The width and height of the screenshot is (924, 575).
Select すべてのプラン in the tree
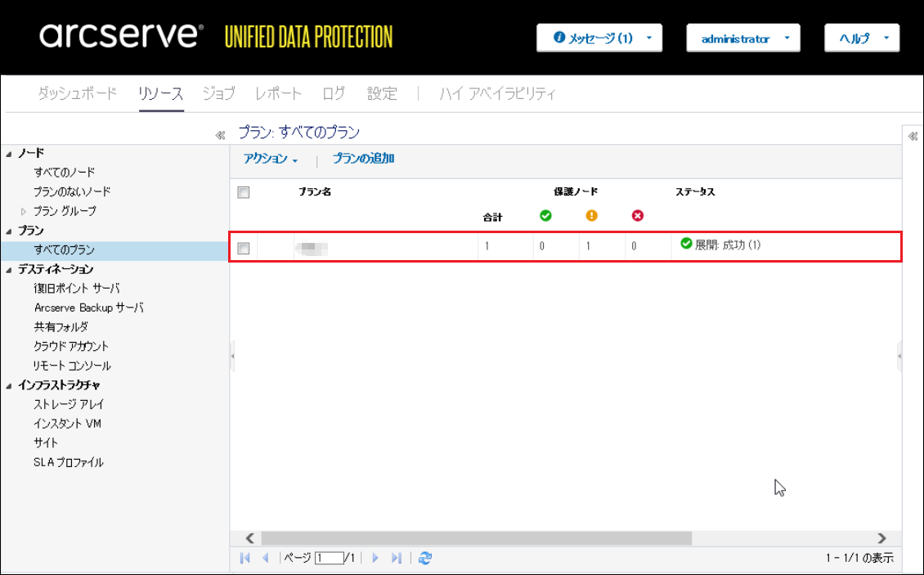coord(65,250)
